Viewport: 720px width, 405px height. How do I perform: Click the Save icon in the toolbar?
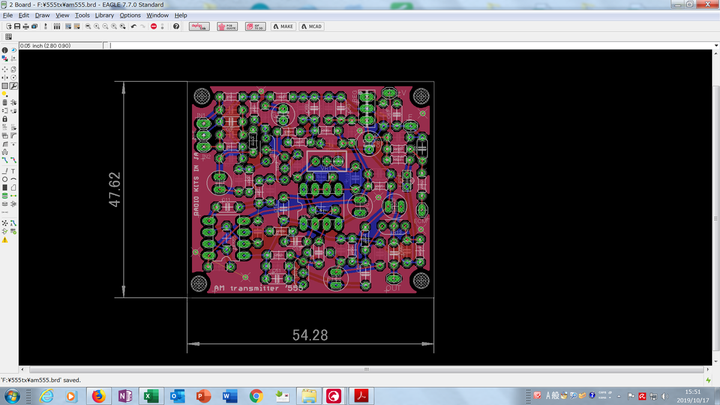pyautogui.click(x=14, y=26)
